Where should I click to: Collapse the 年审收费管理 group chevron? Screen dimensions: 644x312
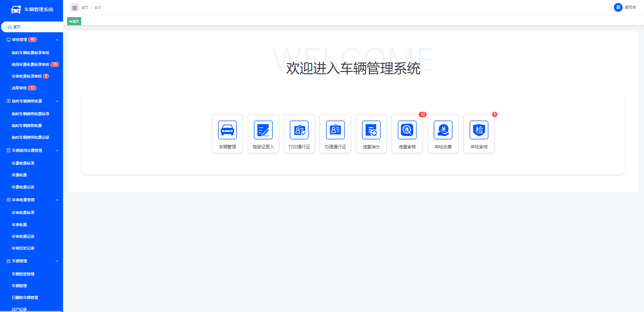pos(57,200)
